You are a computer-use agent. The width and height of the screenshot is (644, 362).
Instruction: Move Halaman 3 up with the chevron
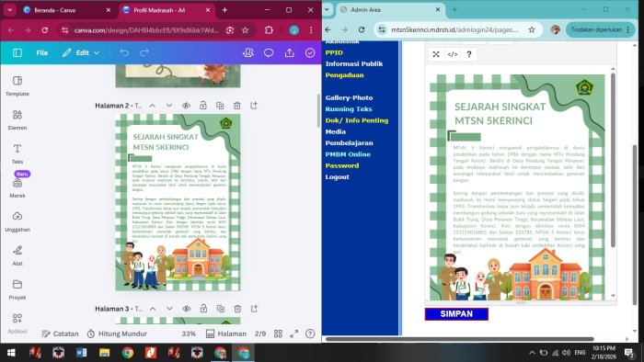pyautogui.click(x=153, y=309)
